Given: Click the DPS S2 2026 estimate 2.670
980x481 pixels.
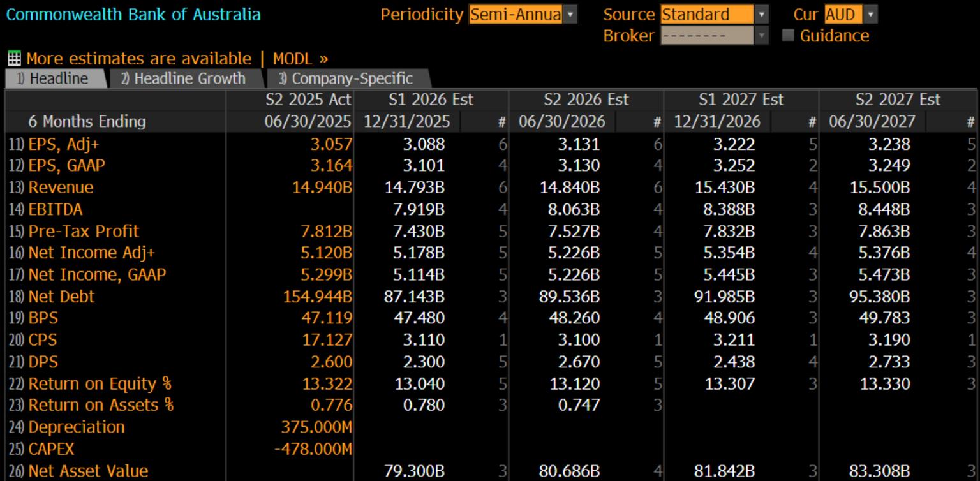Looking at the screenshot, I should pyautogui.click(x=579, y=362).
